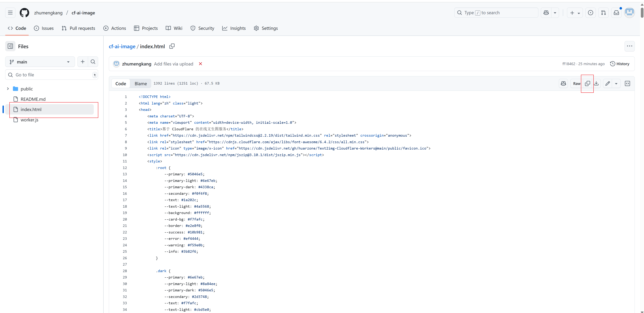Edit this file with pencil icon
This screenshot has width=644, height=313.
coord(607,84)
